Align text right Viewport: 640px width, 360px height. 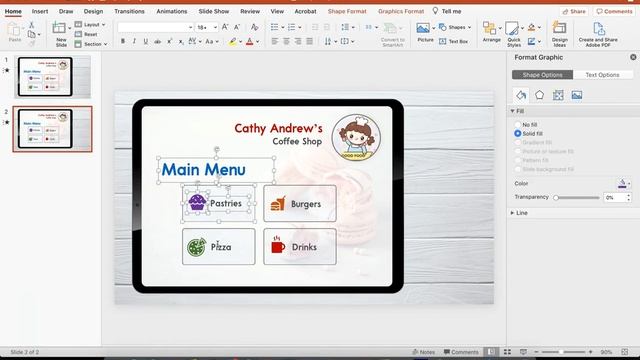point(298,41)
